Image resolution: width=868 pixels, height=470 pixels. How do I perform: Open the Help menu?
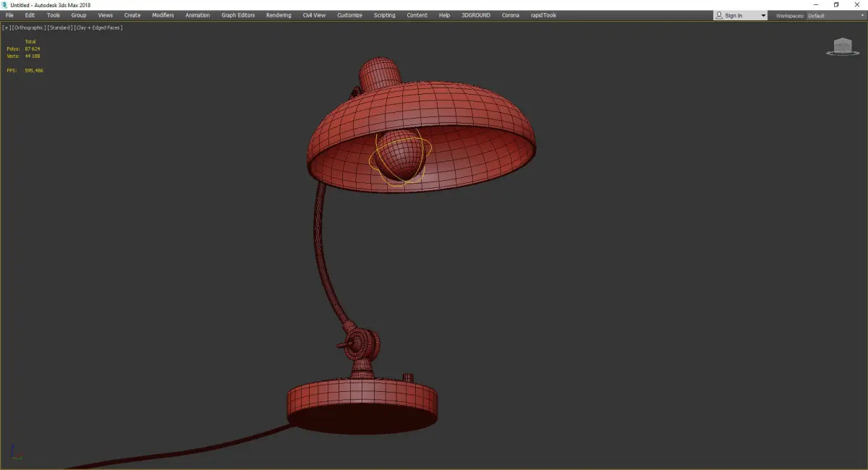(444, 15)
